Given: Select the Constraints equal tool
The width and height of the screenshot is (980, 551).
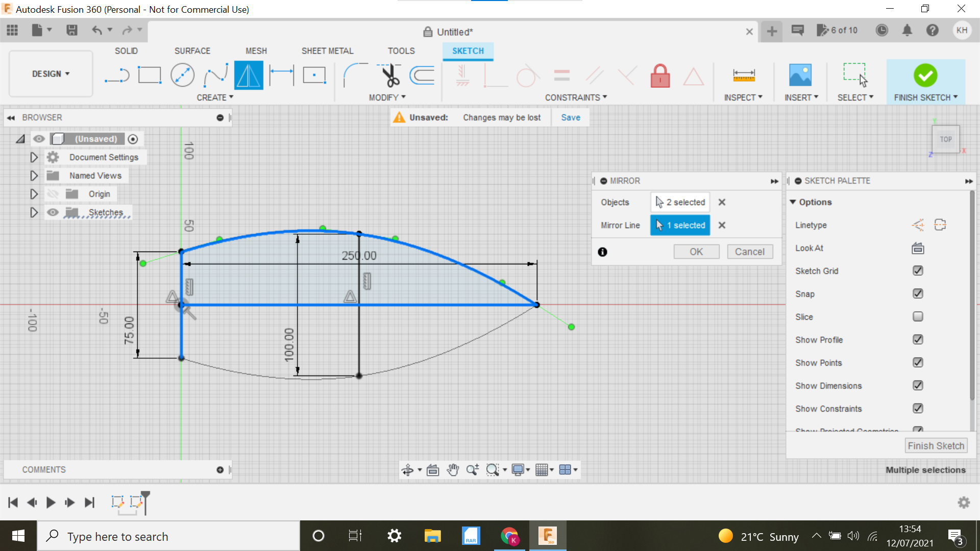Looking at the screenshot, I should (561, 74).
